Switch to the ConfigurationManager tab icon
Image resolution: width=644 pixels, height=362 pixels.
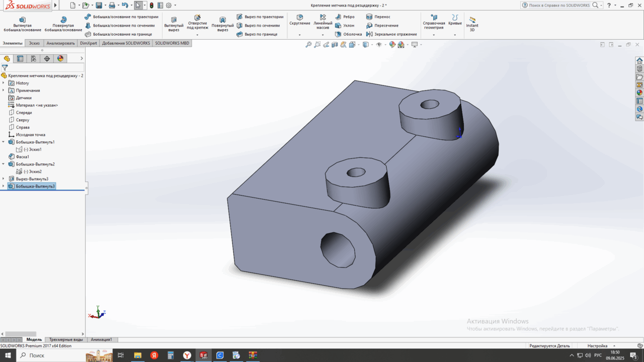(x=33, y=58)
